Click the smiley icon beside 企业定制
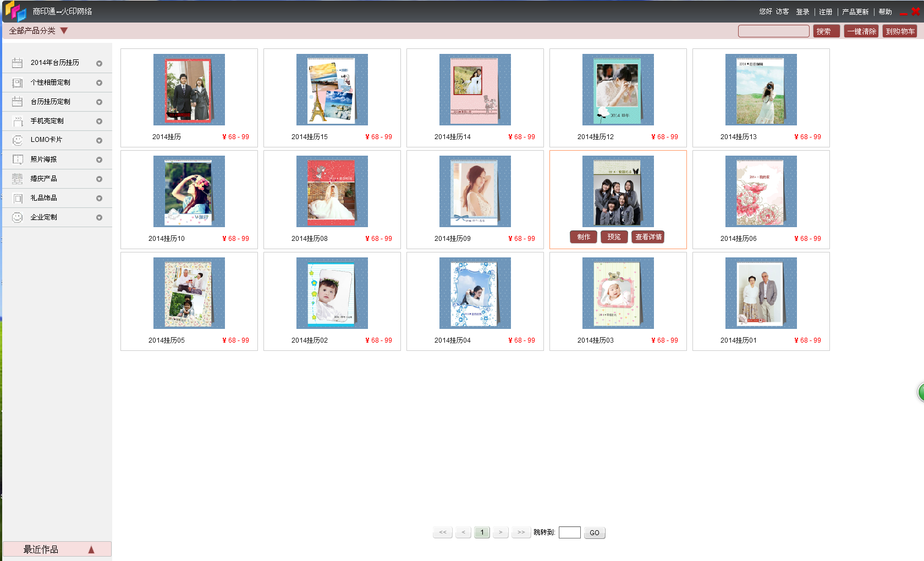The image size is (924, 561). click(x=18, y=217)
